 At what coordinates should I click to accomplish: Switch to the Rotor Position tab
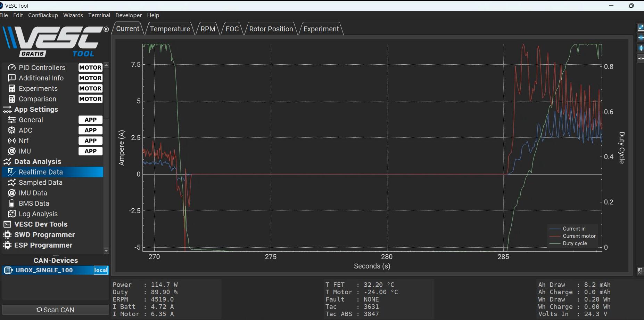(x=271, y=29)
